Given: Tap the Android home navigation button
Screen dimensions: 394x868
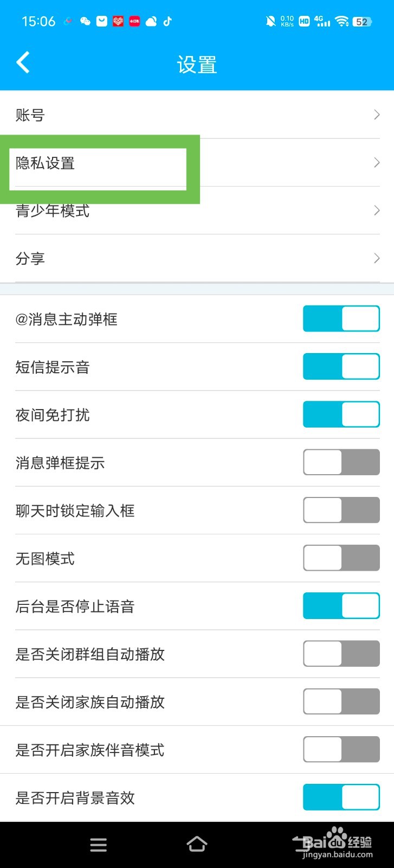Looking at the screenshot, I should coord(197,844).
